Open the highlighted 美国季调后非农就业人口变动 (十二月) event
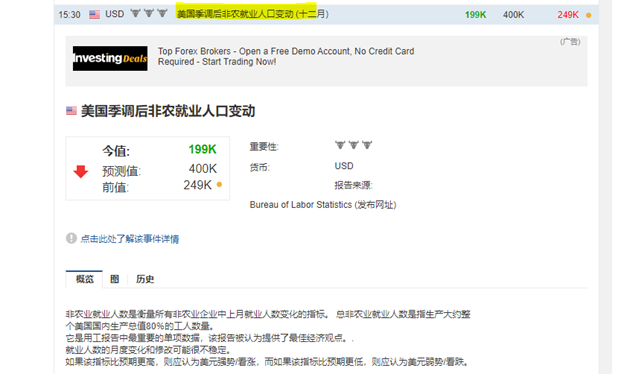 pyautogui.click(x=253, y=14)
